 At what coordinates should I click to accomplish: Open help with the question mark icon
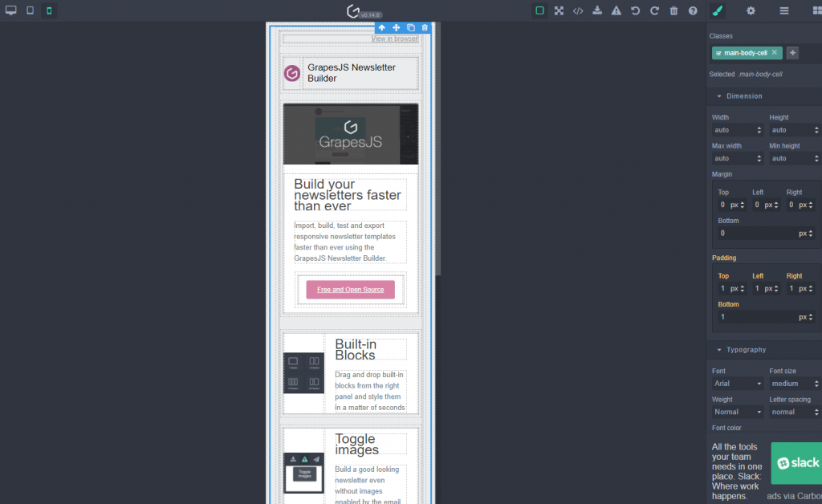693,10
